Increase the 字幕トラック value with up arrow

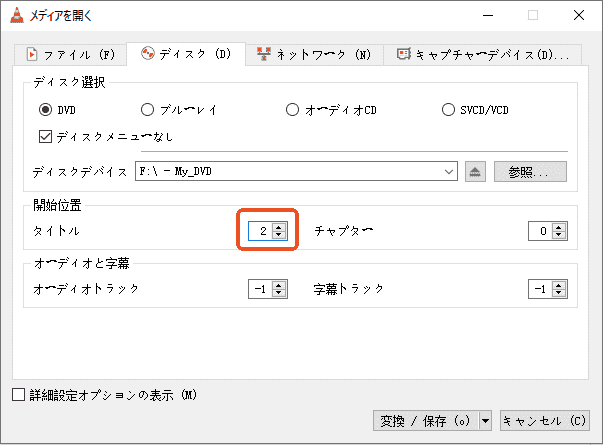(559, 284)
